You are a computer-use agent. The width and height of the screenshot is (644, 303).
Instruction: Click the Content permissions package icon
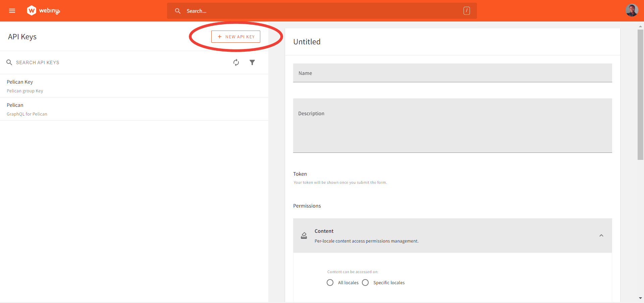tap(304, 235)
